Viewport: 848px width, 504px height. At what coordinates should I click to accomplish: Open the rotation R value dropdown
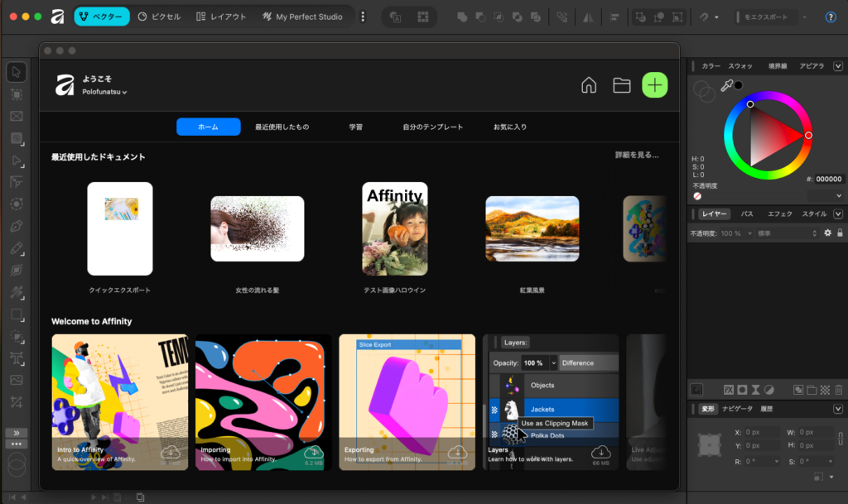click(x=777, y=461)
